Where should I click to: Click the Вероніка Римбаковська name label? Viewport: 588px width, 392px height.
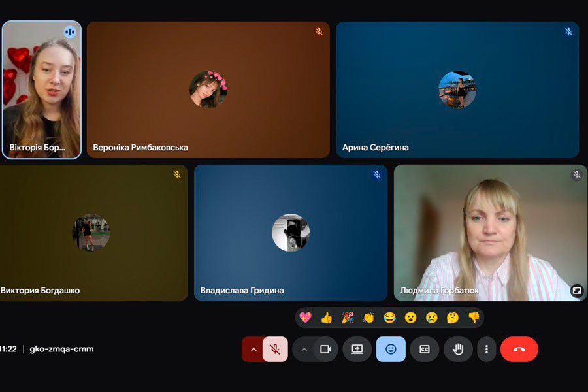click(x=140, y=148)
